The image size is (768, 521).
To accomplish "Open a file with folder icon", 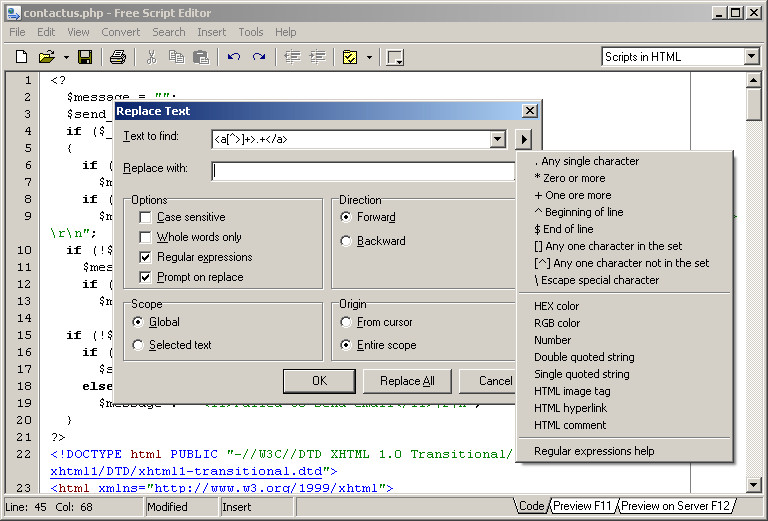I will (x=47, y=57).
